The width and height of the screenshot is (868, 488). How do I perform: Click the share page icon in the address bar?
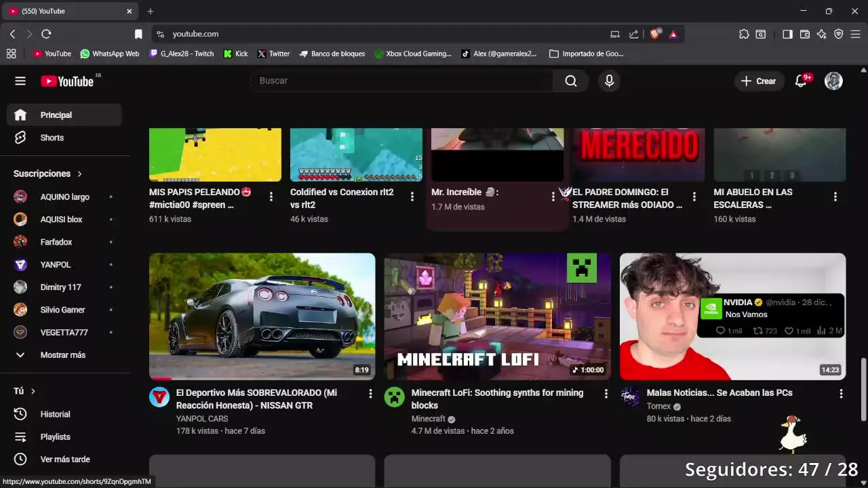[633, 34]
